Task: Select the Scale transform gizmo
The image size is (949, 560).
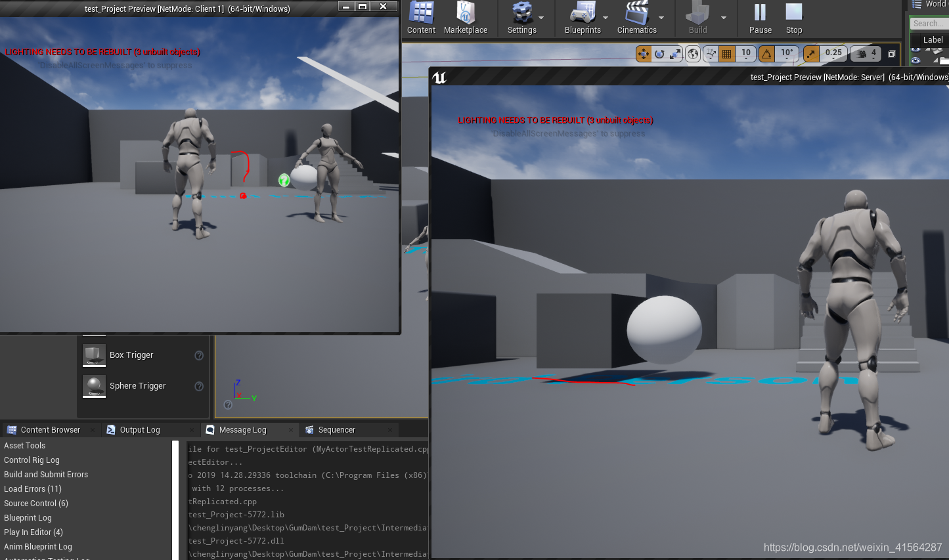Action: click(x=675, y=54)
